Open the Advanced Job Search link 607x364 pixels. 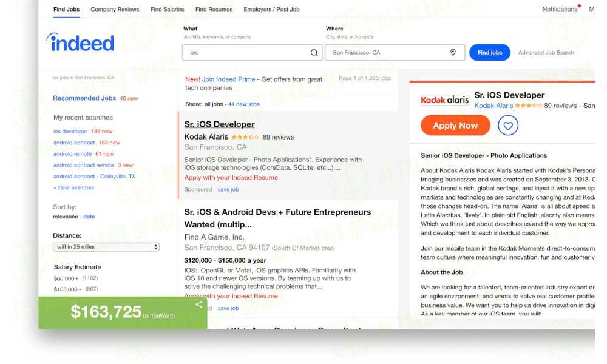pos(546,53)
